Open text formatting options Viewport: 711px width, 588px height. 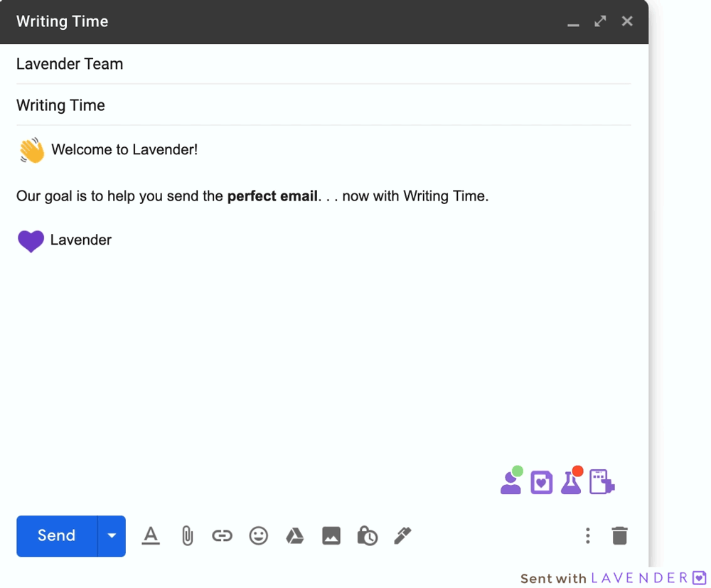[x=151, y=536]
